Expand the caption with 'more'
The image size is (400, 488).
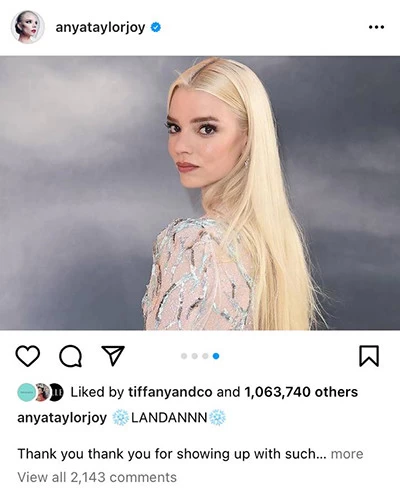[347, 454]
